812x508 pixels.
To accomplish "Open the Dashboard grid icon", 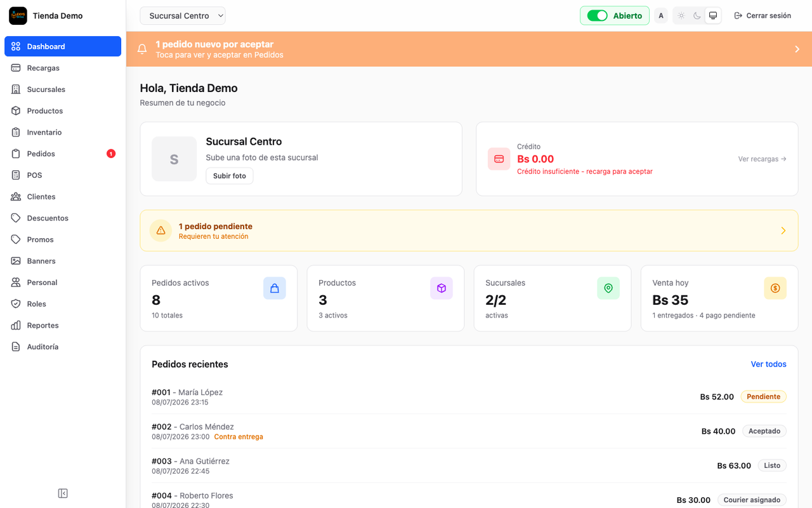I will coord(16,46).
